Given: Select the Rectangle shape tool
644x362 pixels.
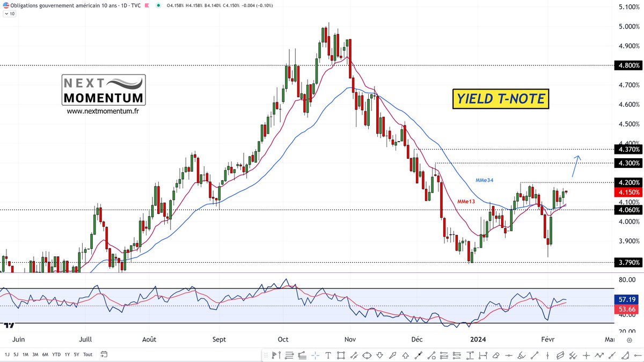Looking at the screenshot, I should click(341, 355).
